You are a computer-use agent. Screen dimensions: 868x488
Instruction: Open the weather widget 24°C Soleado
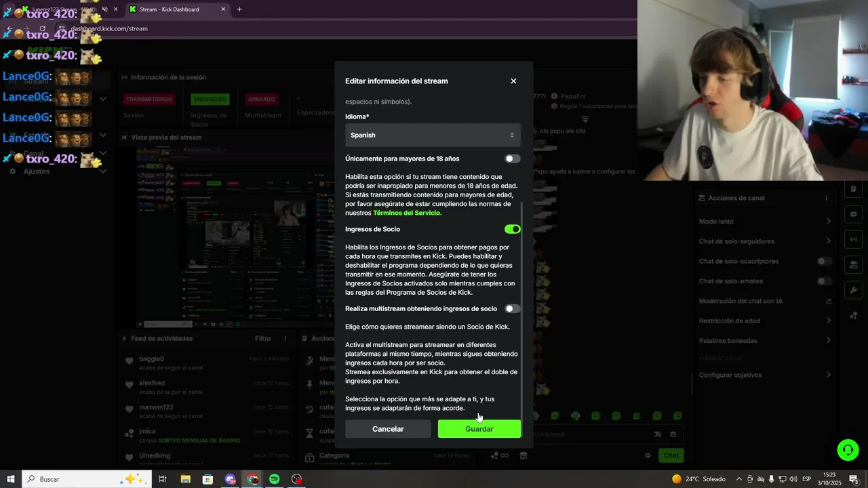698,479
